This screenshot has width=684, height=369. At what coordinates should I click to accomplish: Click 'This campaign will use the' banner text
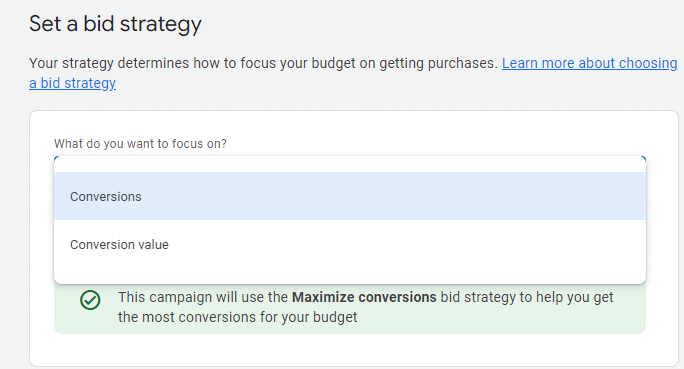pyautogui.click(x=203, y=297)
